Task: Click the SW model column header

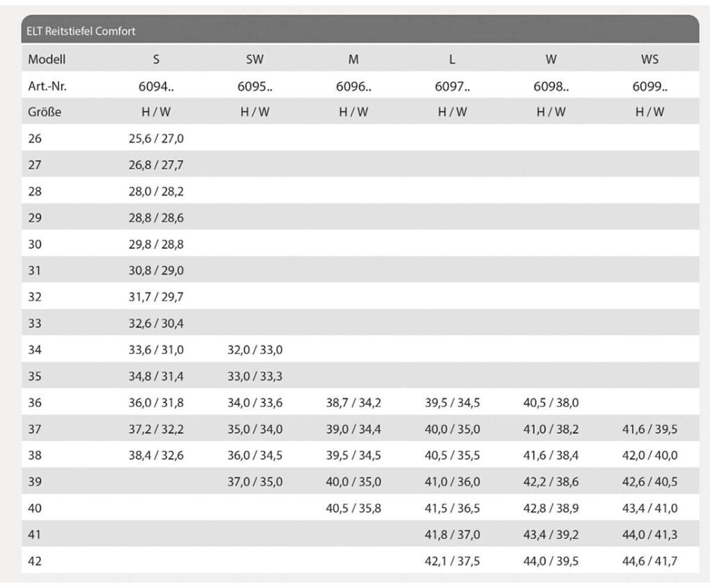Action: click(254, 60)
